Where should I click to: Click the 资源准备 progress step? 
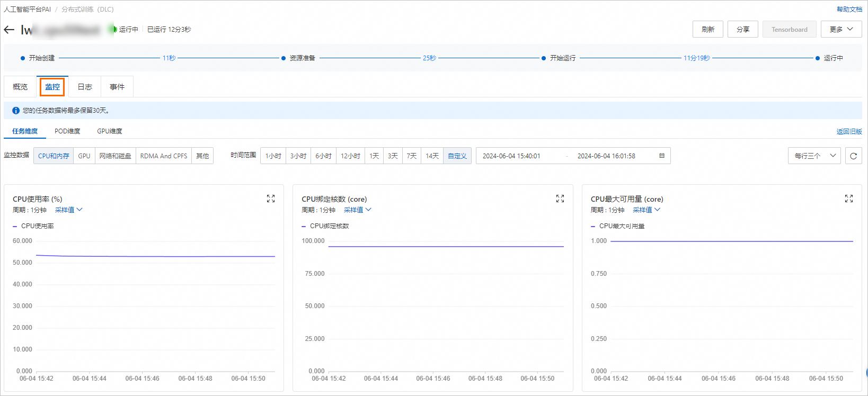(298, 58)
